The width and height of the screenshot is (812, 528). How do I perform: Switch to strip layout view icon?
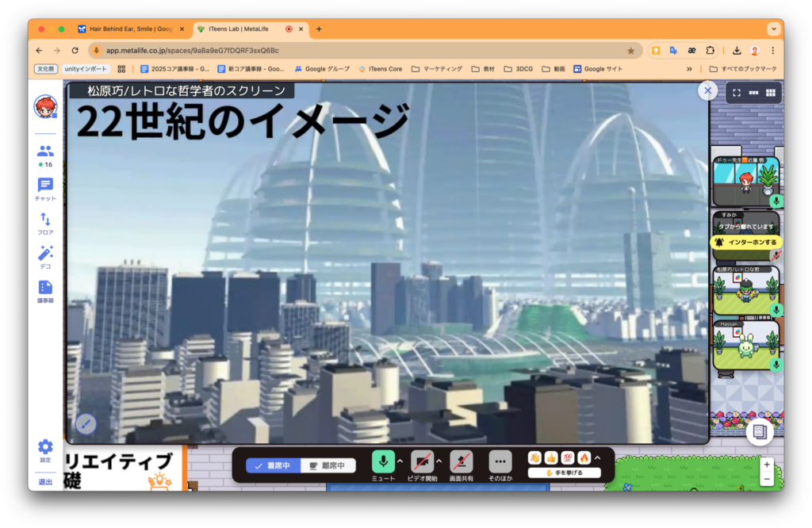click(x=753, y=93)
